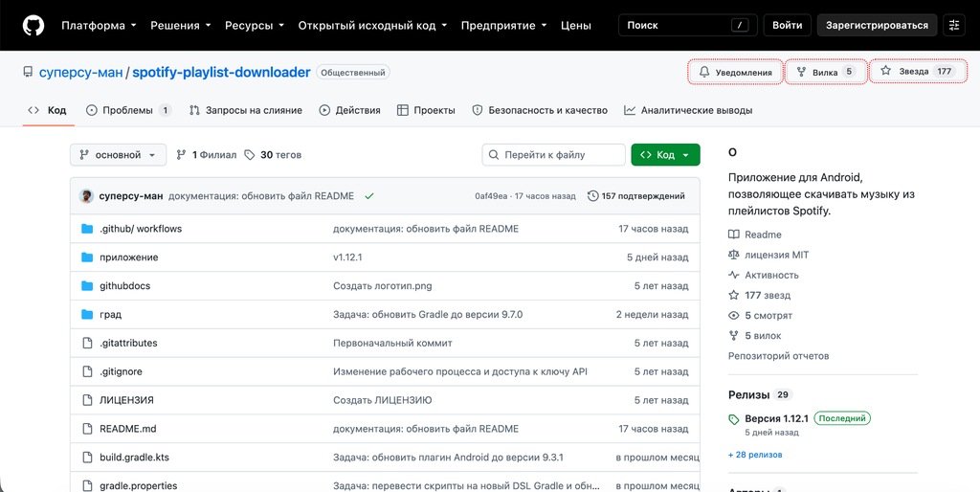
Task: Switch to the Проекты tab
Action: pyautogui.click(x=426, y=110)
